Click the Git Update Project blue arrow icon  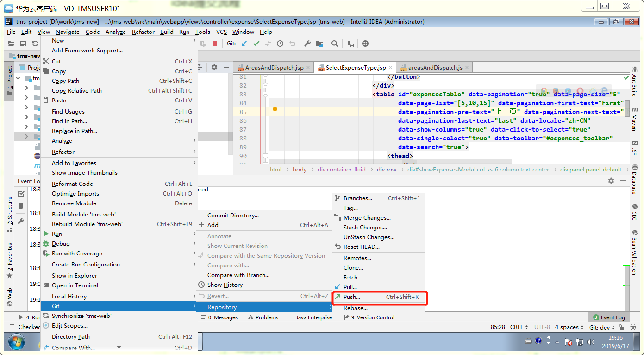pos(244,44)
